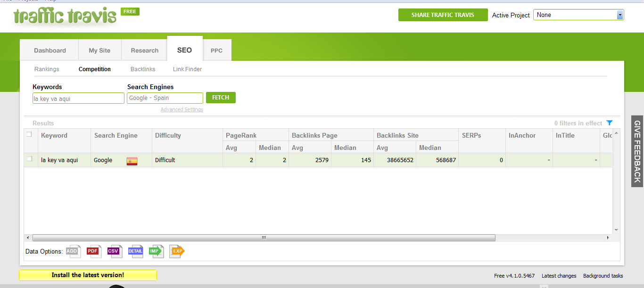Click the EXP export icon
Screen dimensions: 644x288
pos(177,251)
